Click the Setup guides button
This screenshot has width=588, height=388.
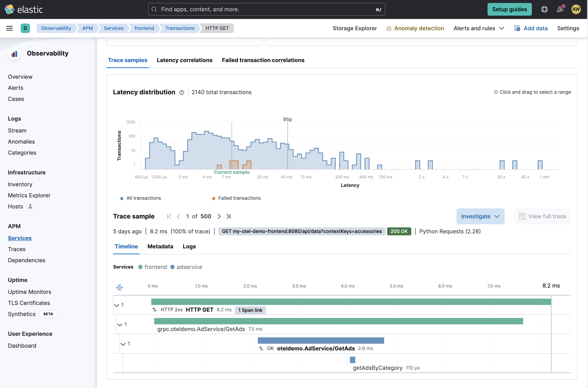509,9
